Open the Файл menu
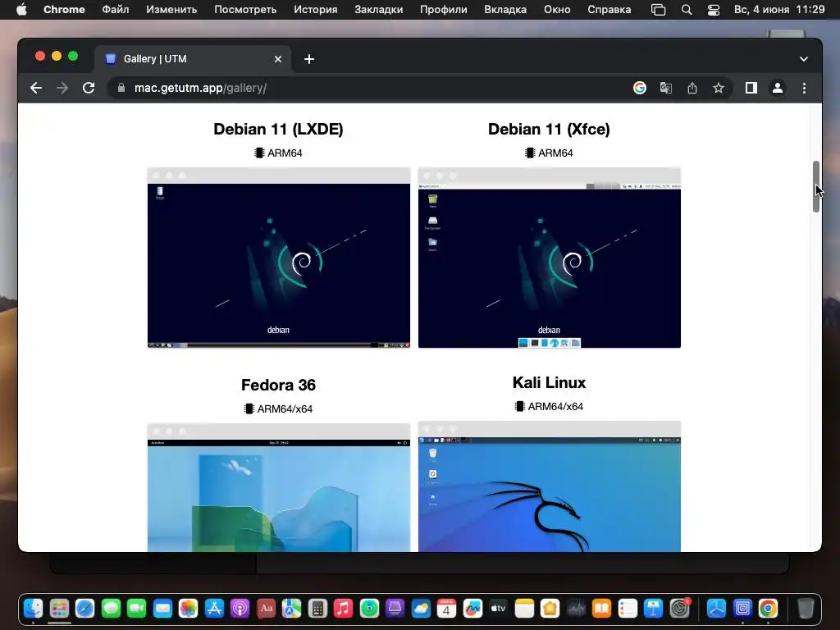Viewport: 840px width, 630px height. pyautogui.click(x=115, y=10)
